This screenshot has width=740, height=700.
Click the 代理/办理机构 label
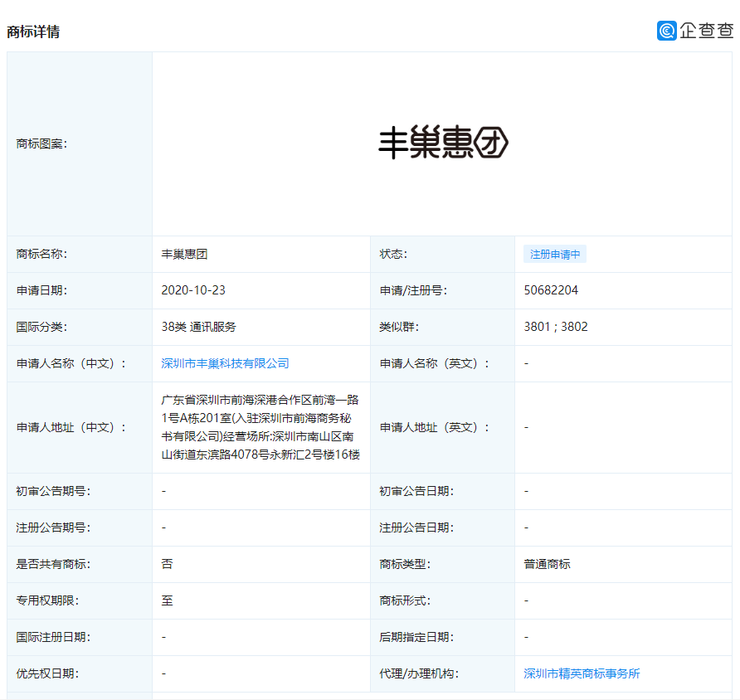tap(419, 673)
